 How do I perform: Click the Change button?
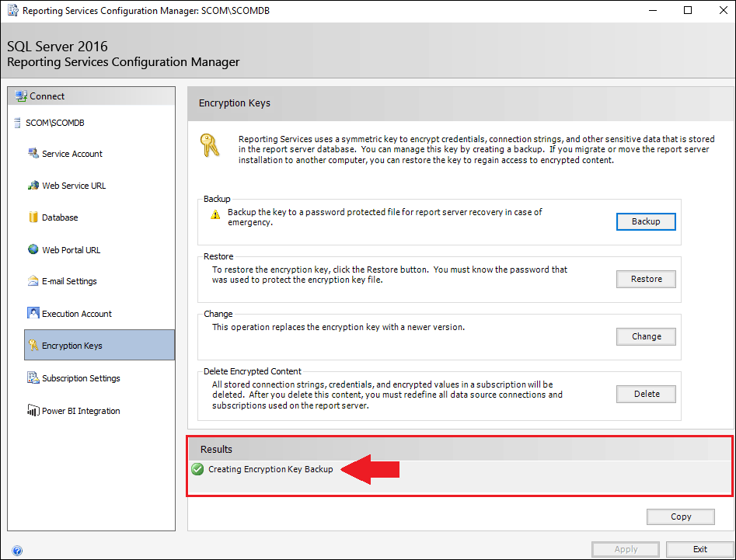tap(646, 337)
